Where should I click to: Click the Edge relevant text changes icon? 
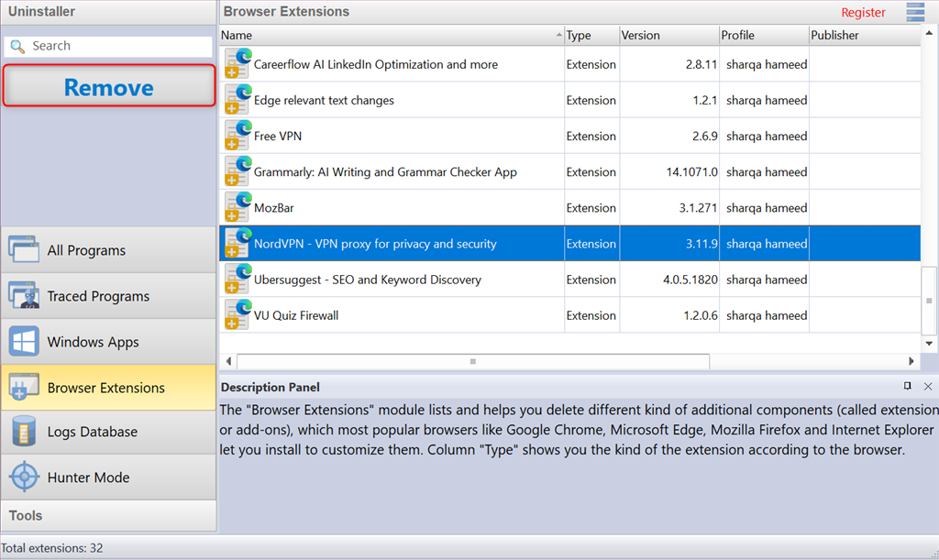pyautogui.click(x=238, y=99)
